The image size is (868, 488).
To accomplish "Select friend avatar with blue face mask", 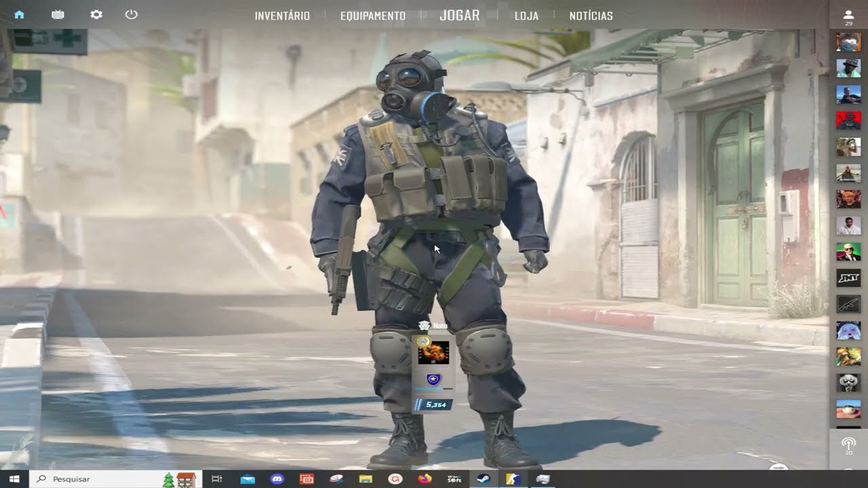I will (x=848, y=43).
